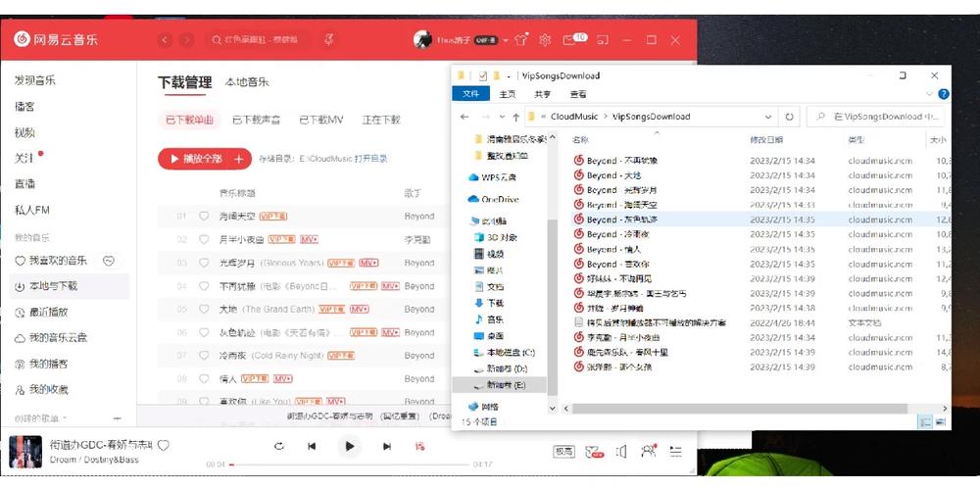Open the 极高 sound quality selector
This screenshot has height=490, width=980.
coord(563,451)
